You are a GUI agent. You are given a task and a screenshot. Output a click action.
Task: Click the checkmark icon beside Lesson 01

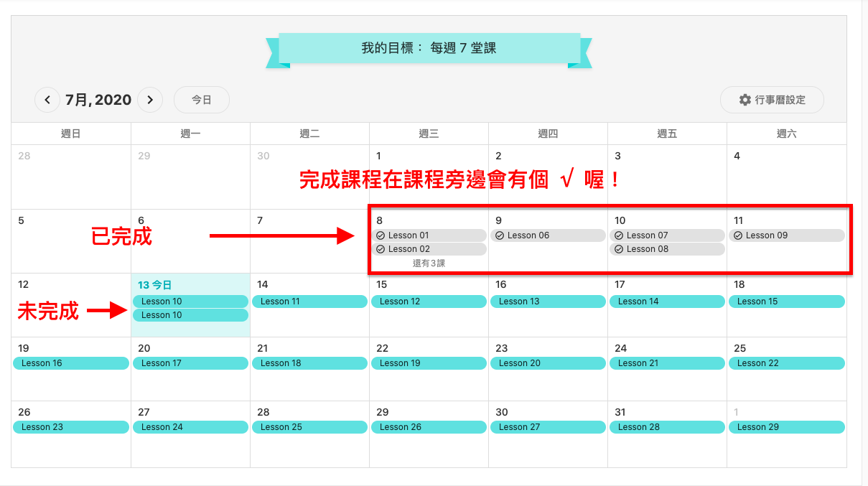click(381, 235)
